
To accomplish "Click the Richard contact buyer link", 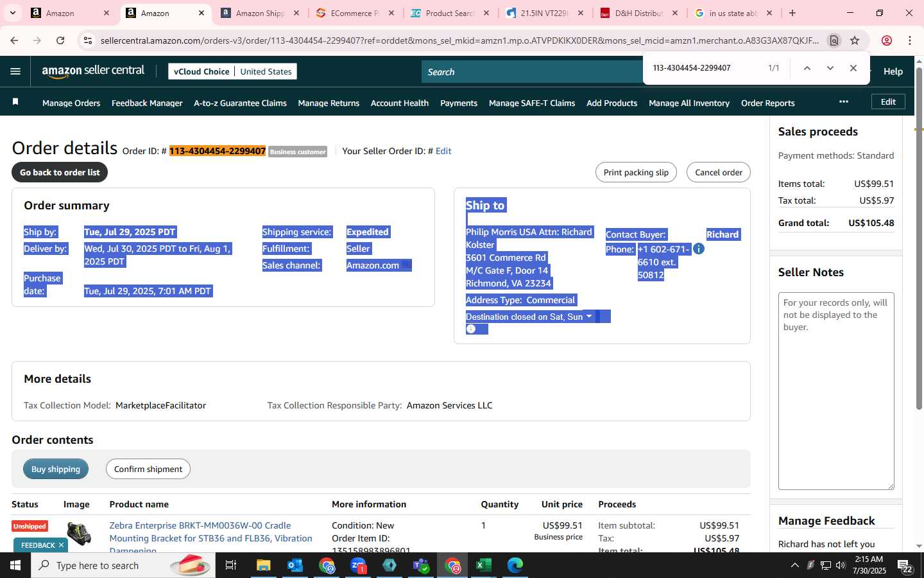I will (723, 234).
